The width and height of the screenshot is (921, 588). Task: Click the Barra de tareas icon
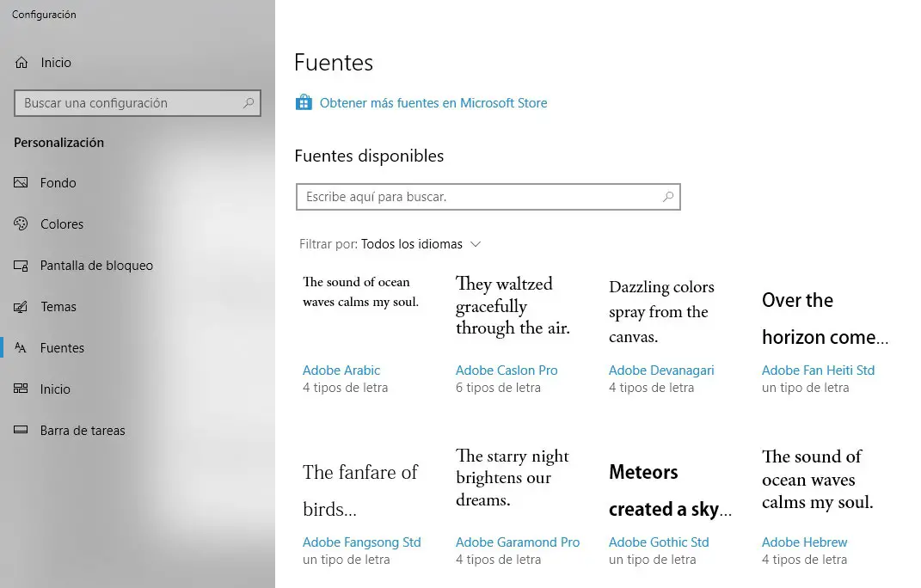[x=21, y=430]
